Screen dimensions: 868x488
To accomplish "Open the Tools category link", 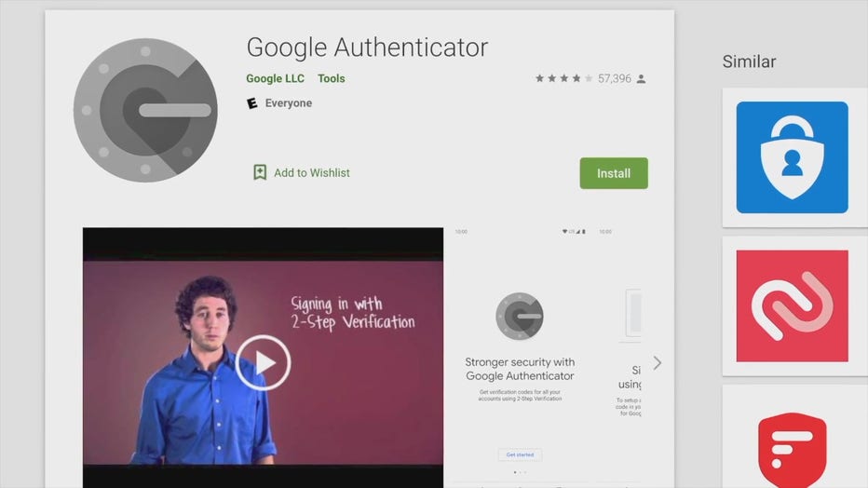I will click(331, 78).
